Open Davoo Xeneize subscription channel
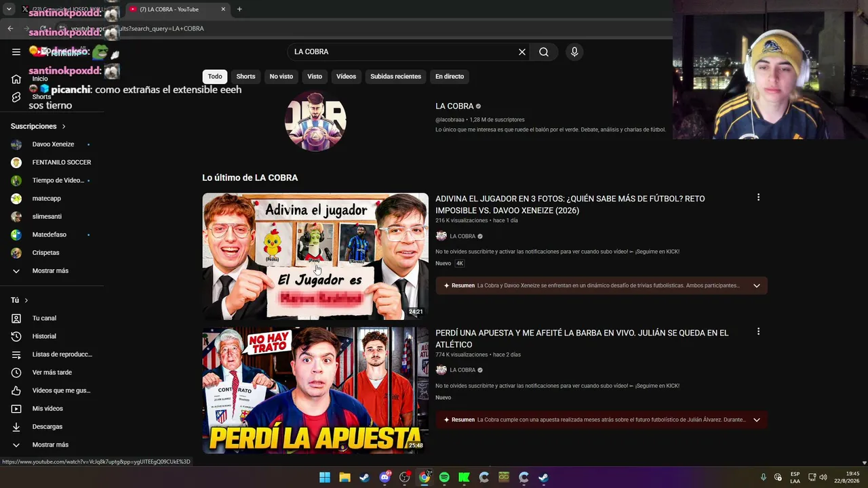The width and height of the screenshot is (868, 488). coord(53,144)
